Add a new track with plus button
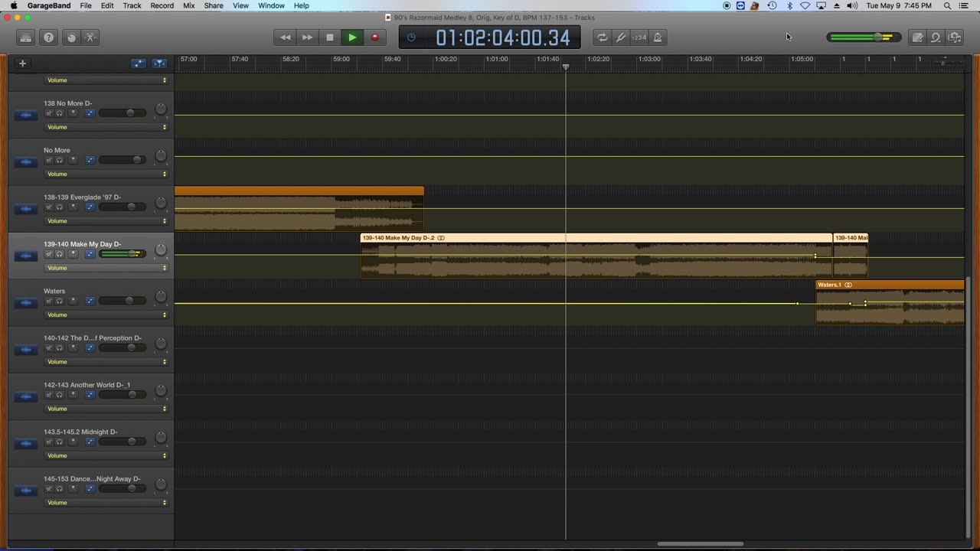This screenshot has width=980, height=551. tap(23, 64)
